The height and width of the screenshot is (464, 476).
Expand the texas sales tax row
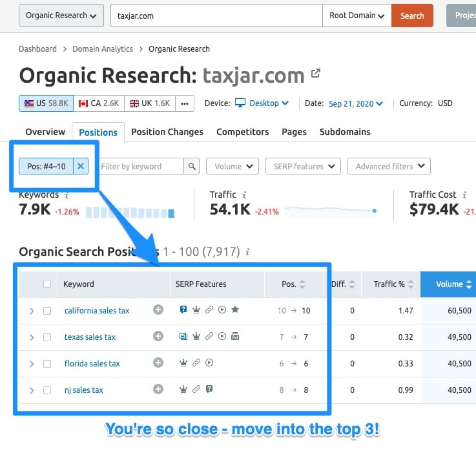pyautogui.click(x=32, y=337)
